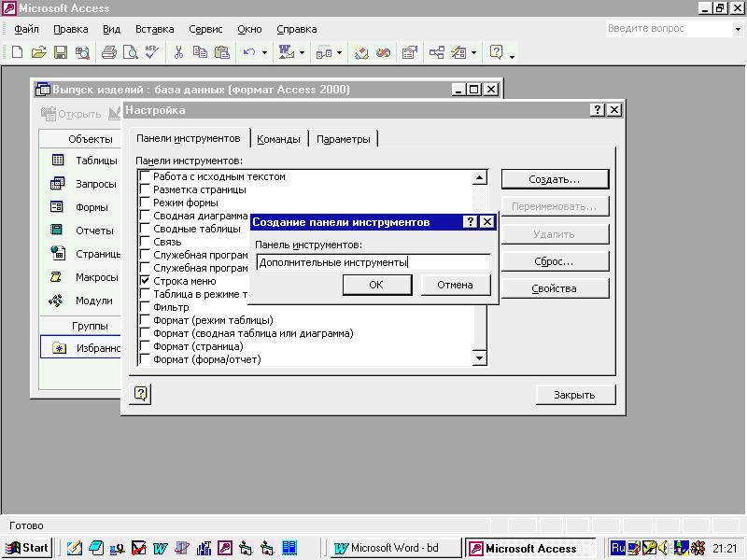The width and height of the screenshot is (747, 560).
Task: Click the Office Links (Word) toolbar icon
Action: 287,52
